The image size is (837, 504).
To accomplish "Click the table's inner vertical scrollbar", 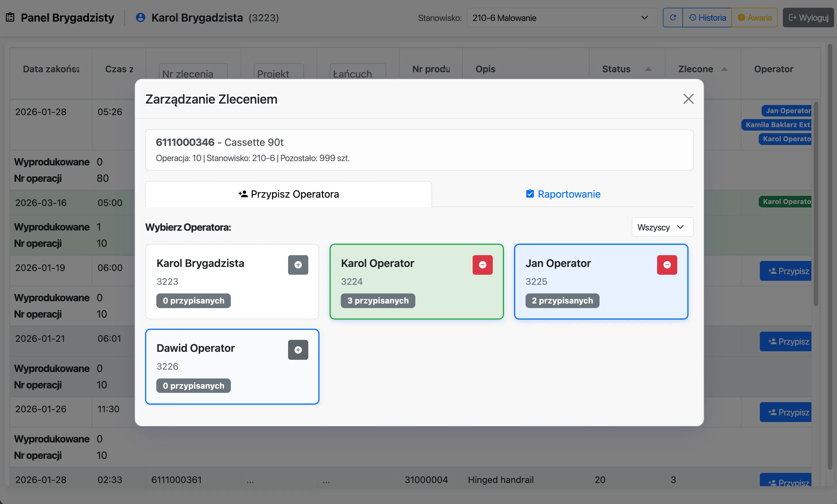I will pos(816,204).
